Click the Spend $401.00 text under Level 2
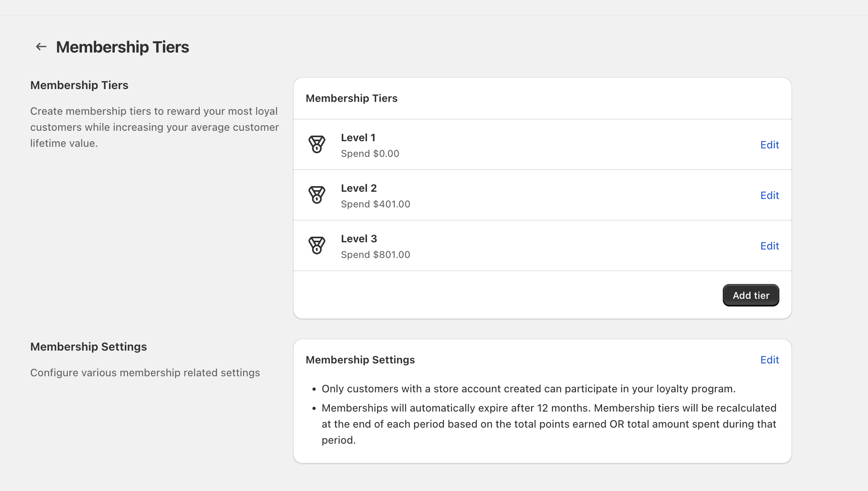 [375, 204]
